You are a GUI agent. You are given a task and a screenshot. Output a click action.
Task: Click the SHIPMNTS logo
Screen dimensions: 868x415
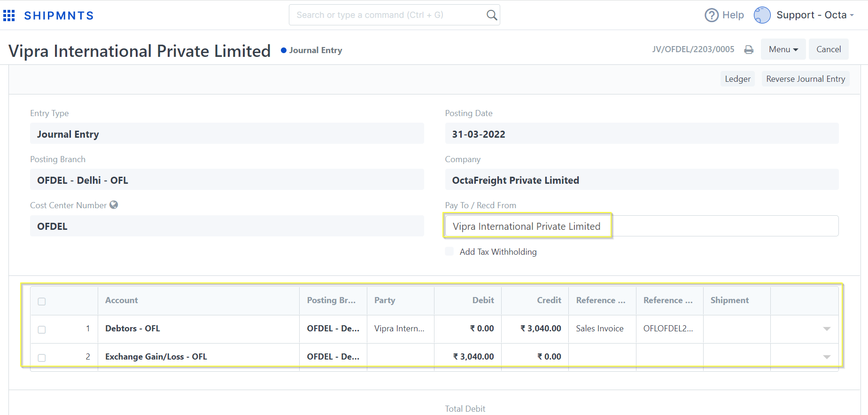pos(59,16)
